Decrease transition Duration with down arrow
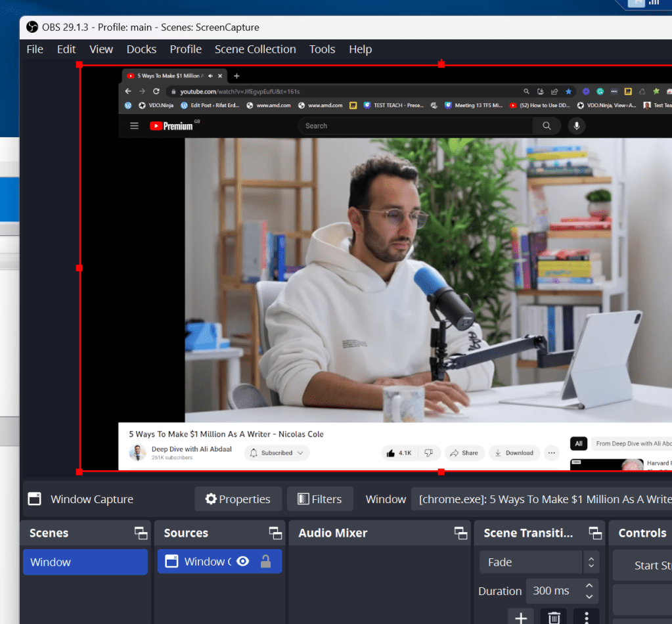The image size is (672, 624). click(589, 596)
